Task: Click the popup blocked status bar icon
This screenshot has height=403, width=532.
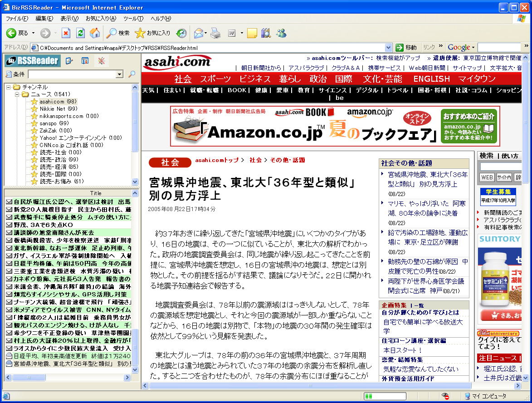Action: (x=445, y=396)
